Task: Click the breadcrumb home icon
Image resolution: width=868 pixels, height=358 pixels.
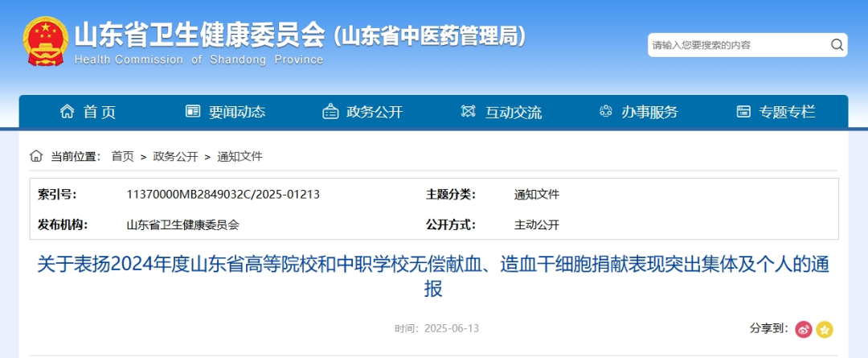Action: [x=36, y=156]
